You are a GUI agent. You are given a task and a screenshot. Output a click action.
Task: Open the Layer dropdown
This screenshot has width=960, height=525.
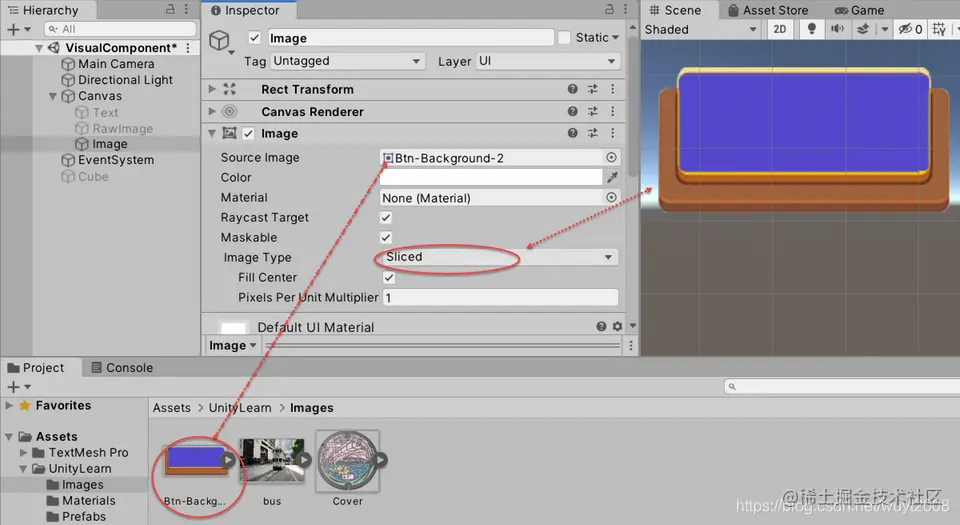(547, 61)
